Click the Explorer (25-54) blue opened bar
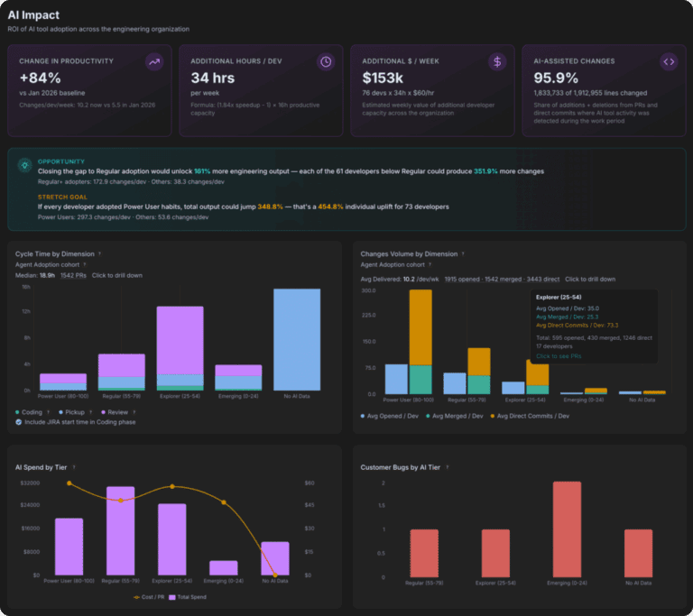This screenshot has width=693, height=616. [513, 388]
